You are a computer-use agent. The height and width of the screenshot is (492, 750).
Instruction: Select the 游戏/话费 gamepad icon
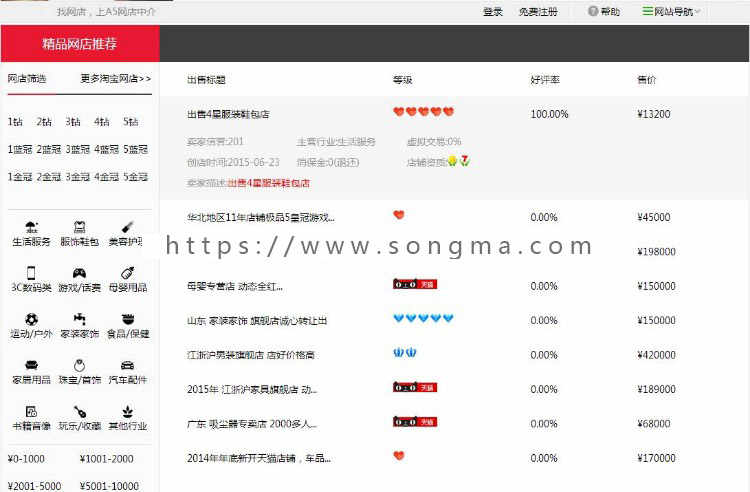pos(79,273)
